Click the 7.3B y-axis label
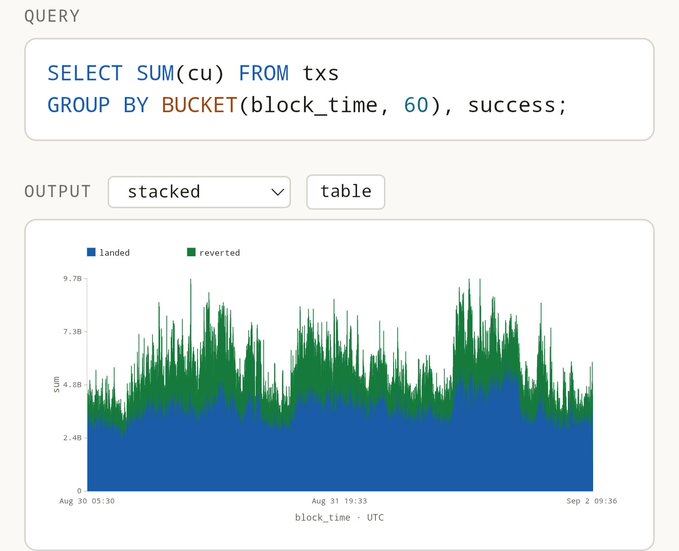Screen dimensions: 679x551 pos(72,331)
